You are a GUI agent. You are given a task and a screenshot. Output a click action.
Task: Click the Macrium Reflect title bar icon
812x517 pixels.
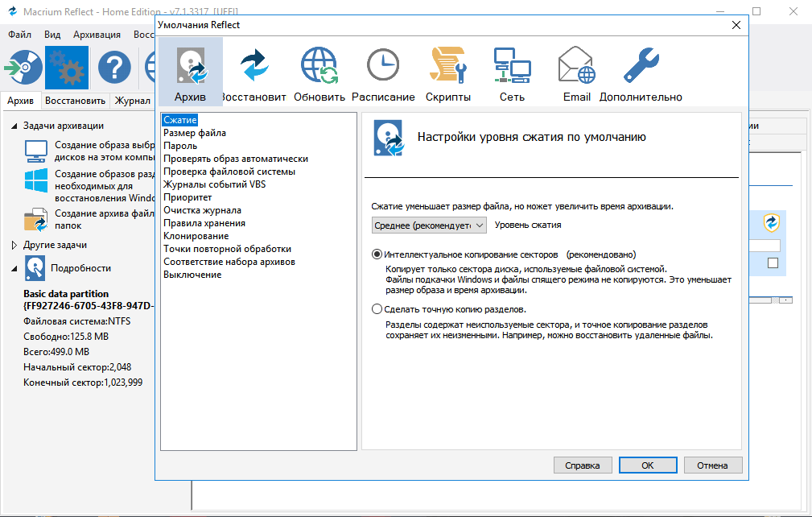click(x=12, y=11)
